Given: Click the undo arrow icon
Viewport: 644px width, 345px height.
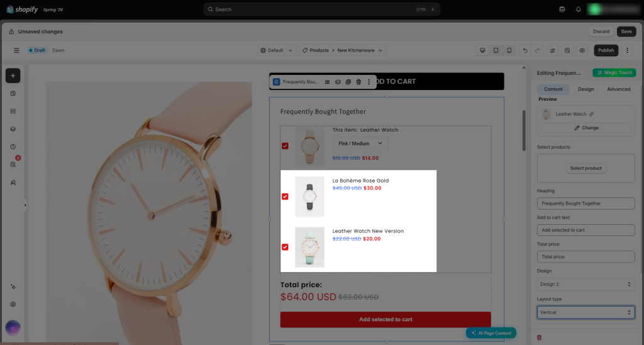Looking at the screenshot, I should (525, 50).
